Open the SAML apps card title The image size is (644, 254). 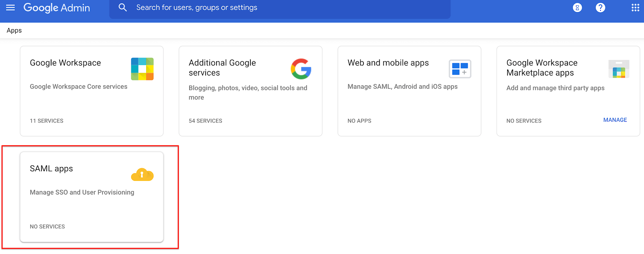click(51, 169)
